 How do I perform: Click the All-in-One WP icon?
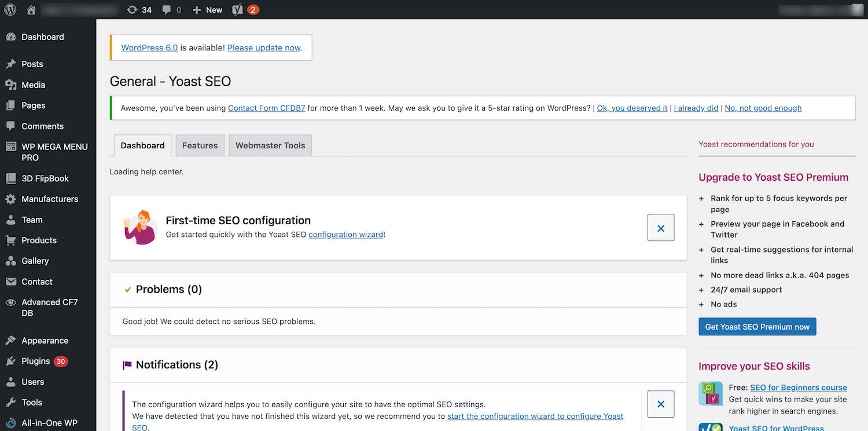tap(10, 423)
